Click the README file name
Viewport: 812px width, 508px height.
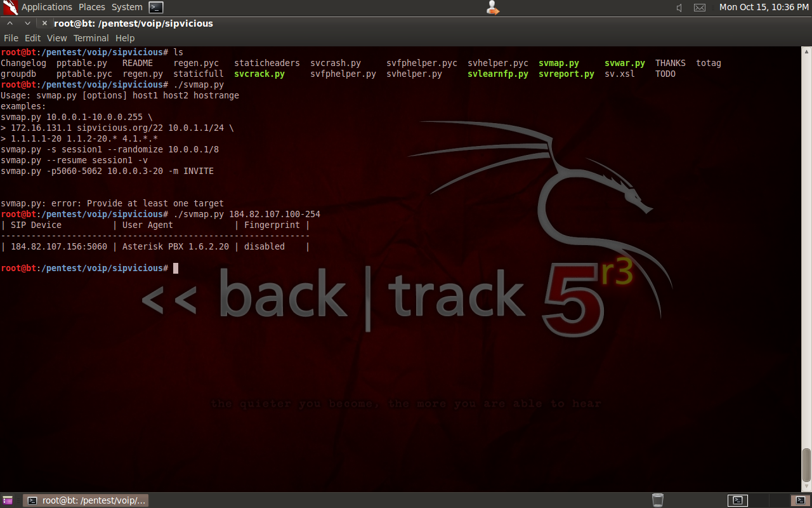138,63
